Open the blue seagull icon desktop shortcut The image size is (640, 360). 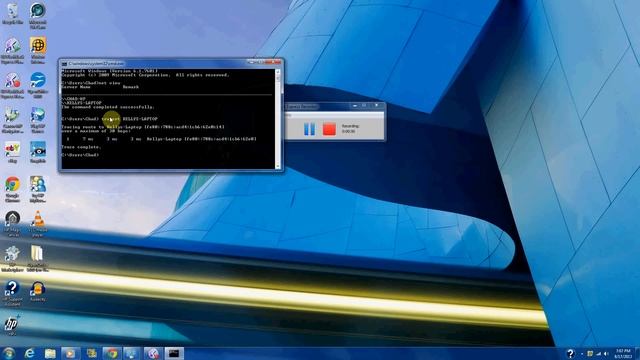[38, 84]
